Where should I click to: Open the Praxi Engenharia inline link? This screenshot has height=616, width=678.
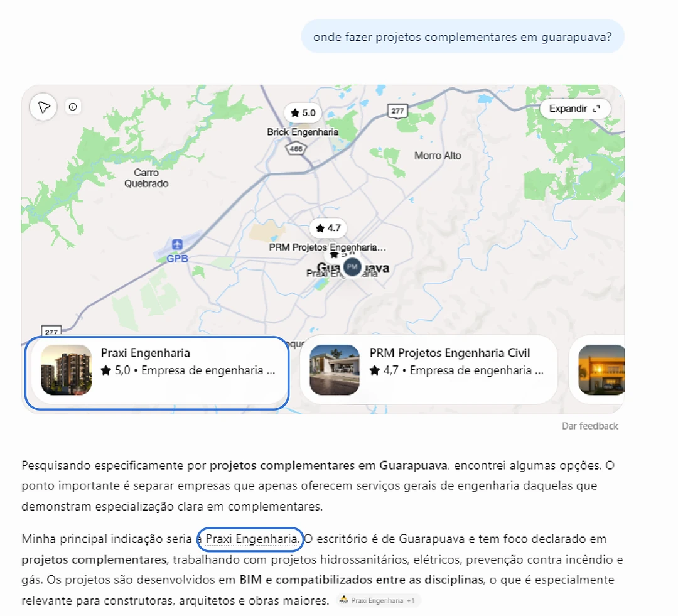pos(250,539)
